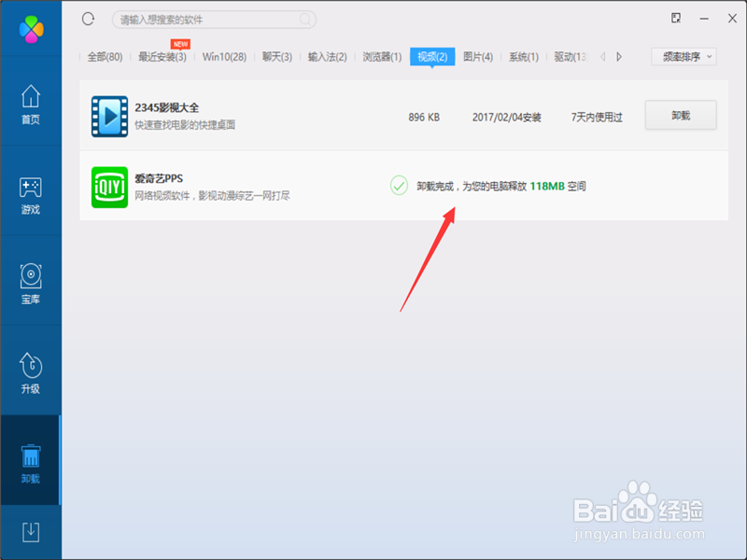Click 快速查找电影的快捷桌面 description

pos(185,125)
